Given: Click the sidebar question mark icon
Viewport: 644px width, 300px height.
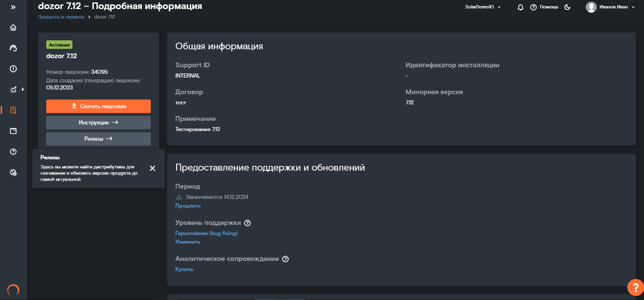Looking at the screenshot, I should coord(13,152).
